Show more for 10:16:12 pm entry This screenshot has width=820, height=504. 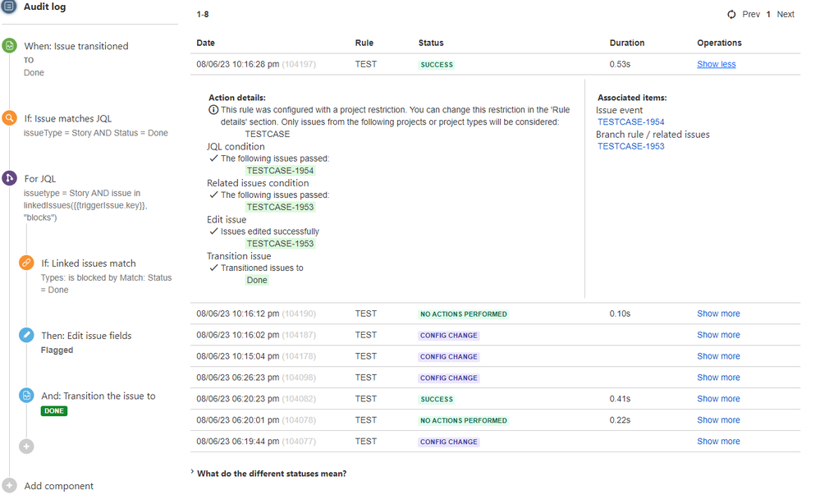click(718, 314)
